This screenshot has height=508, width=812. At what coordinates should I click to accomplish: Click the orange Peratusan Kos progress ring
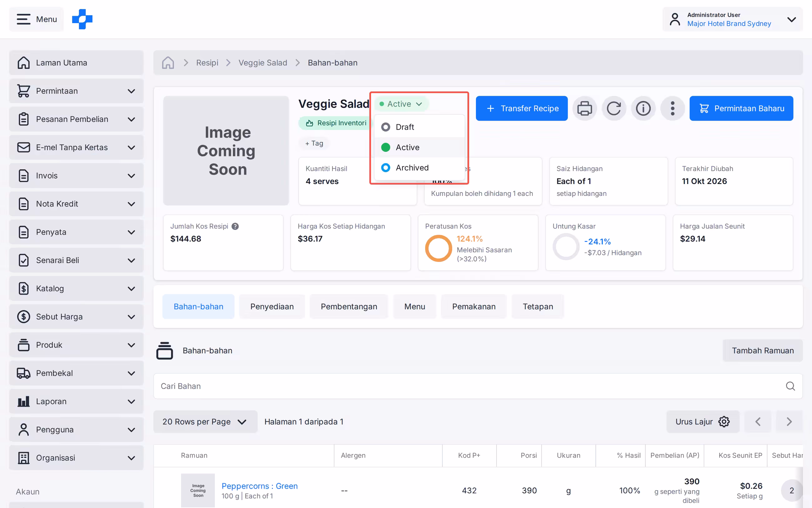tap(438, 248)
